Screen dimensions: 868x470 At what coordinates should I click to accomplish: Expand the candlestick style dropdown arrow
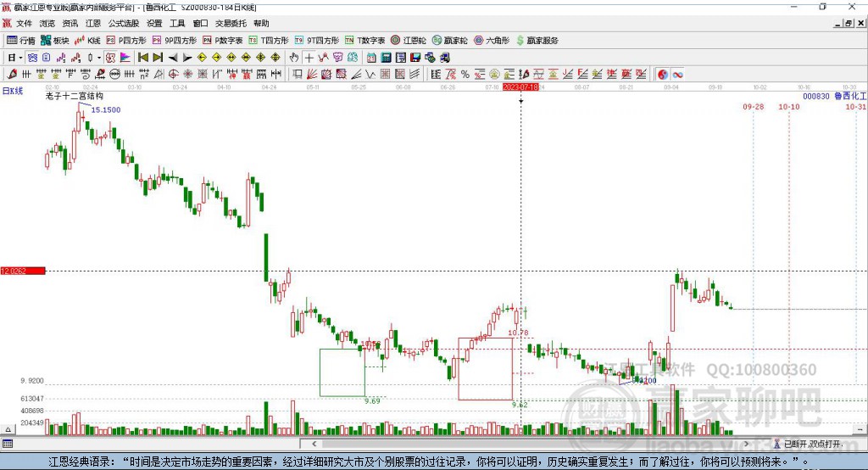coord(99,58)
